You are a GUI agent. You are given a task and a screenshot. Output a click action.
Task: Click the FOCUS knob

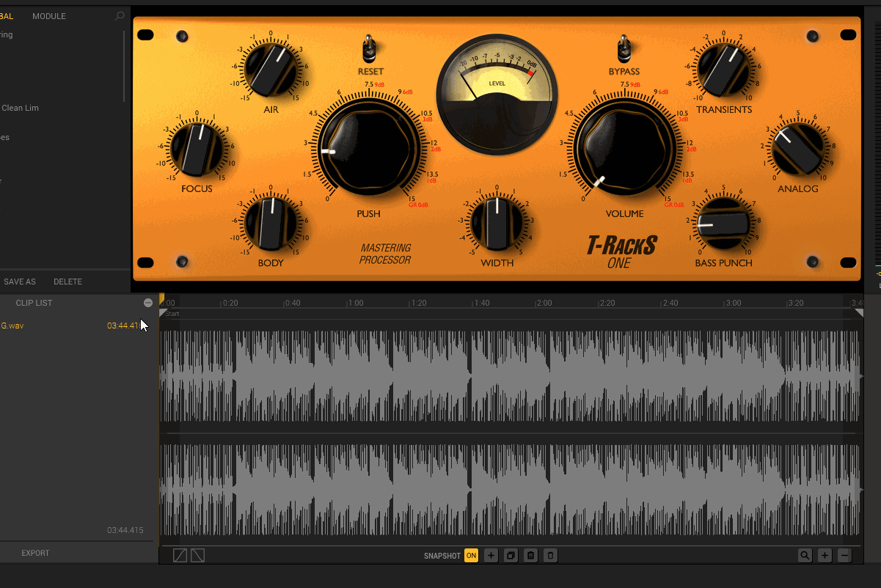(x=197, y=149)
